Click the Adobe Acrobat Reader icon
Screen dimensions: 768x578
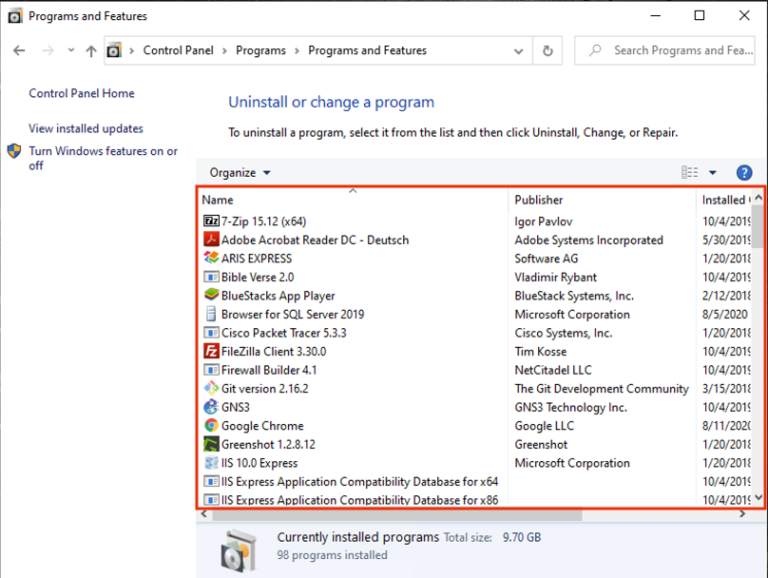[x=211, y=240]
